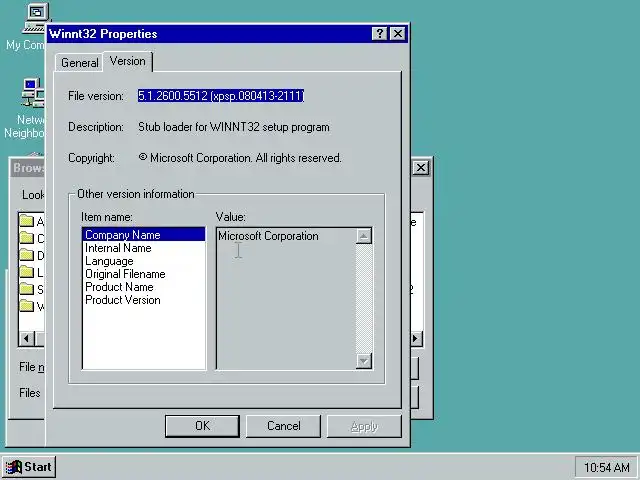The image size is (640, 480).
Task: Select the third folder in Browse list
Action: pyautogui.click(x=31, y=256)
